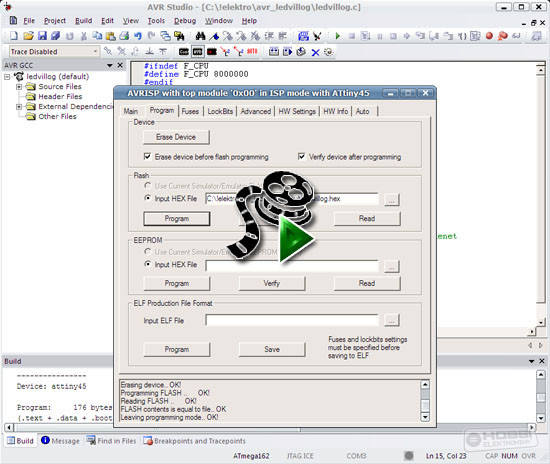Browse for Flash HEX file with ... button
550x464 pixels.
[392, 200]
